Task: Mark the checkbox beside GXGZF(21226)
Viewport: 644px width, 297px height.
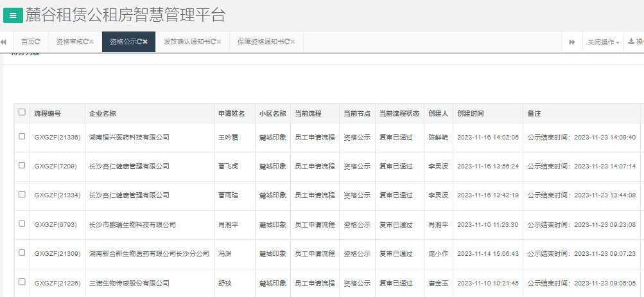Action: (x=22, y=282)
